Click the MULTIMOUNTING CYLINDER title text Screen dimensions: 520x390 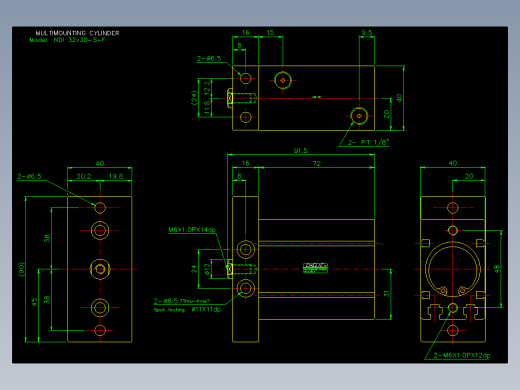(77, 33)
